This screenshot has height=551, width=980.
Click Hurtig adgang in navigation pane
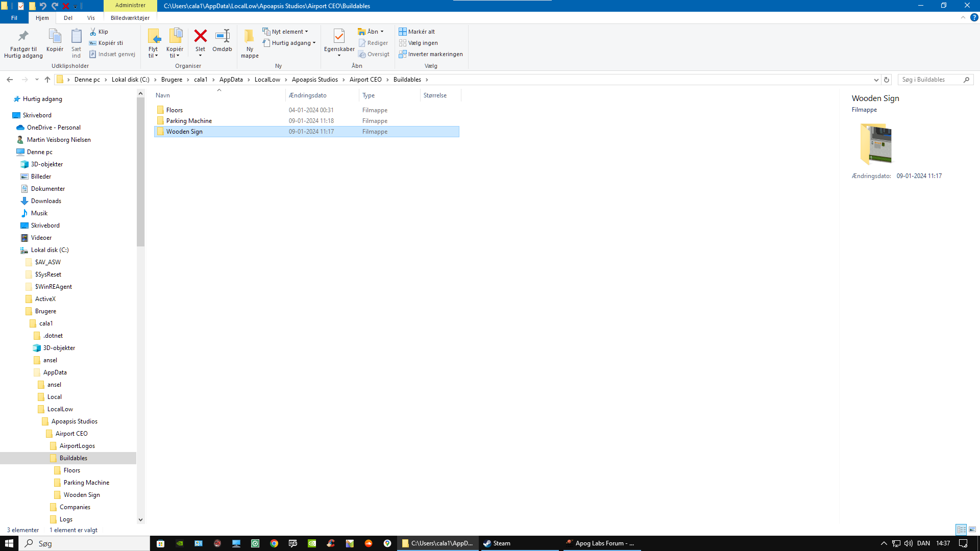pyautogui.click(x=42, y=99)
